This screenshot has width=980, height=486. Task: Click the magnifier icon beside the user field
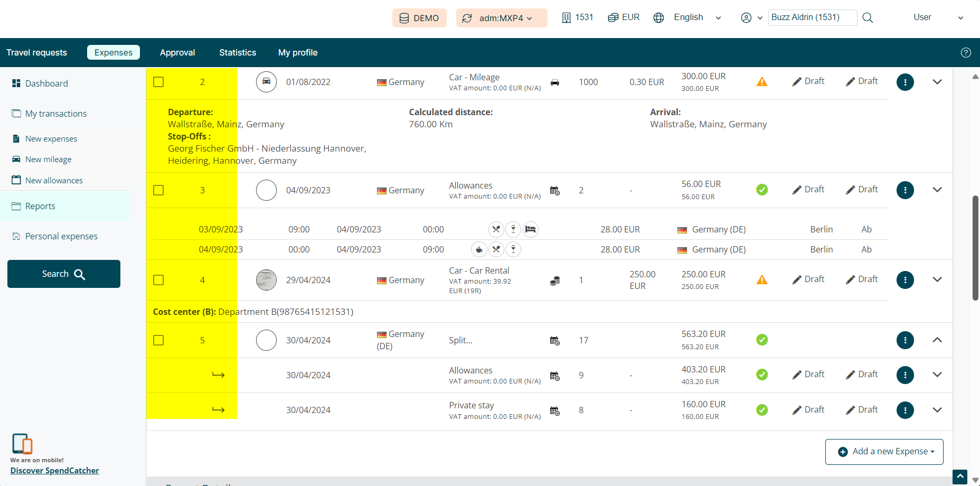click(868, 17)
